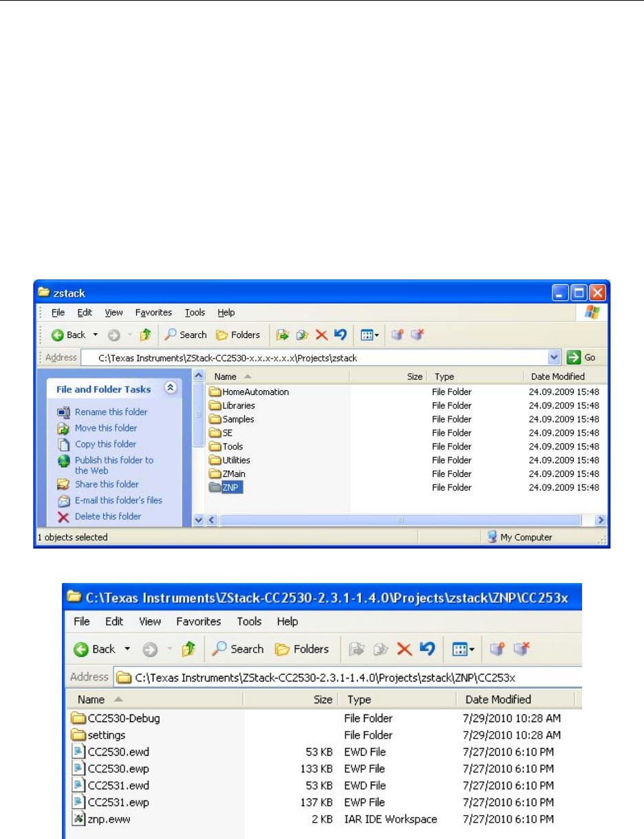Select the settings folder

click(98, 734)
